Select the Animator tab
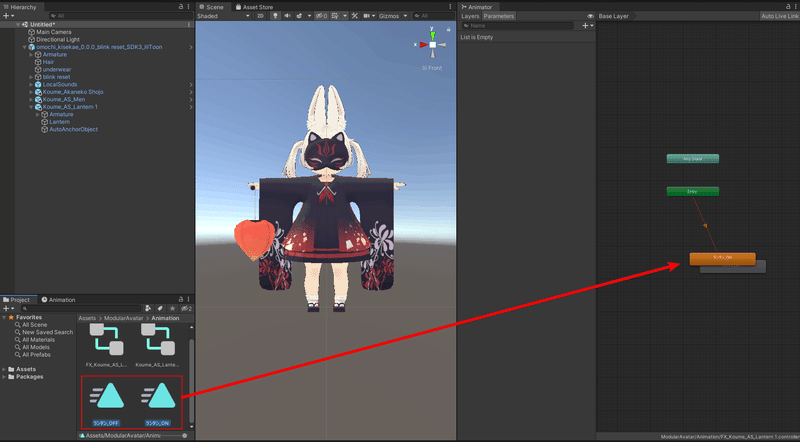 [x=477, y=7]
